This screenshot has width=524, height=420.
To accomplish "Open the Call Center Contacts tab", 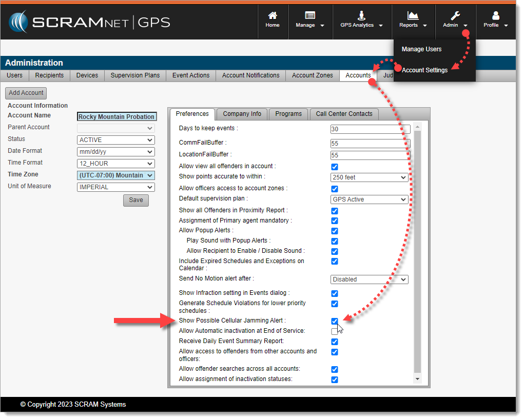I will click(x=344, y=114).
